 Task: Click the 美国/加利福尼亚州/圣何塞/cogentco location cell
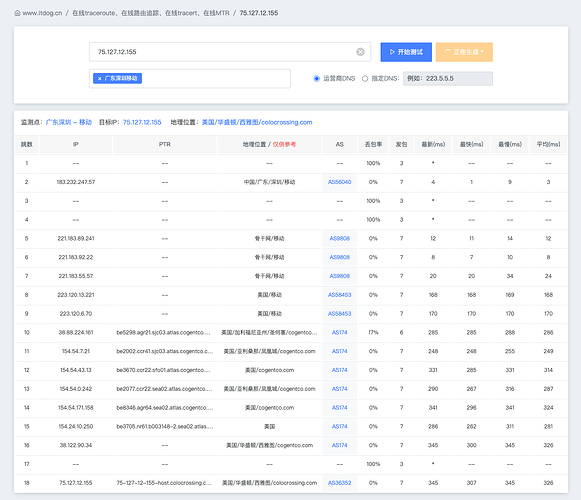click(x=269, y=332)
